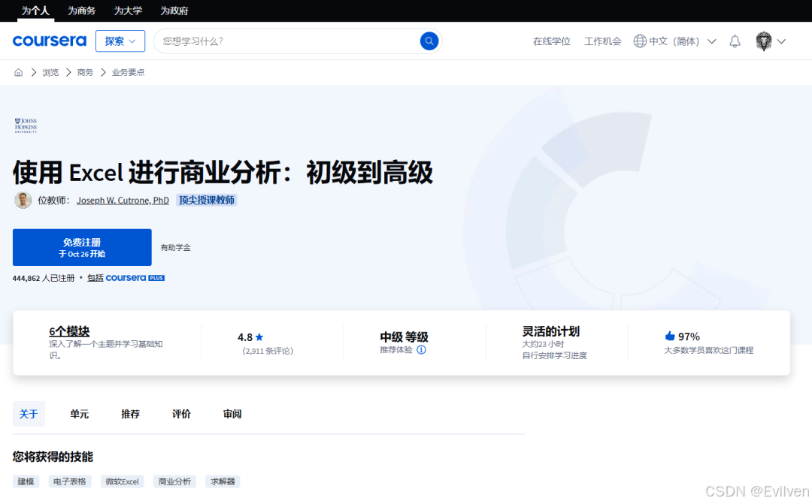Screen dimensions: 812x504
Task: Switch to the 审阅 section tab
Action: [x=232, y=414]
